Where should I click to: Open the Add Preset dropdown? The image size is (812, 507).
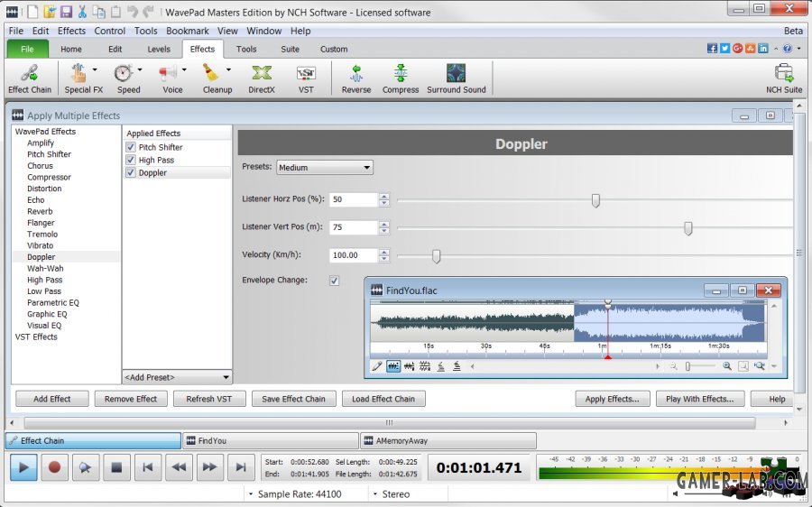click(177, 377)
